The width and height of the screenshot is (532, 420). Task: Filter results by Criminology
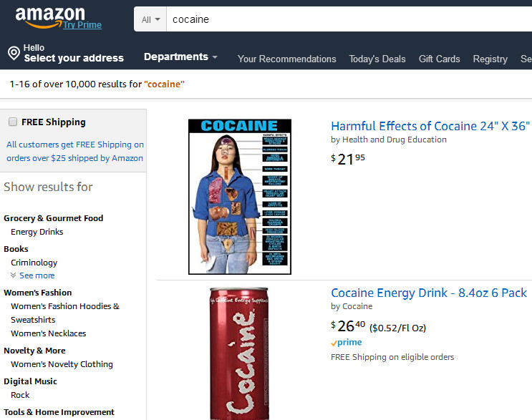coord(34,263)
